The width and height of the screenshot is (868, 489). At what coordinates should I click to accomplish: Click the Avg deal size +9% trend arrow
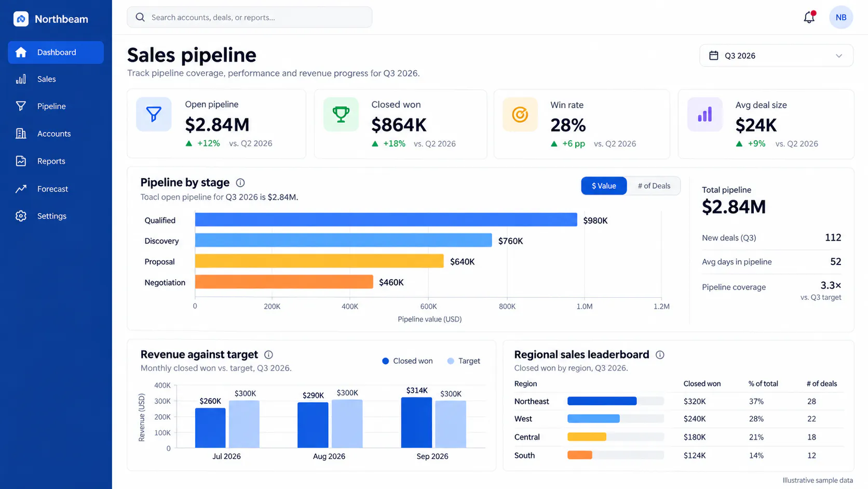point(739,143)
